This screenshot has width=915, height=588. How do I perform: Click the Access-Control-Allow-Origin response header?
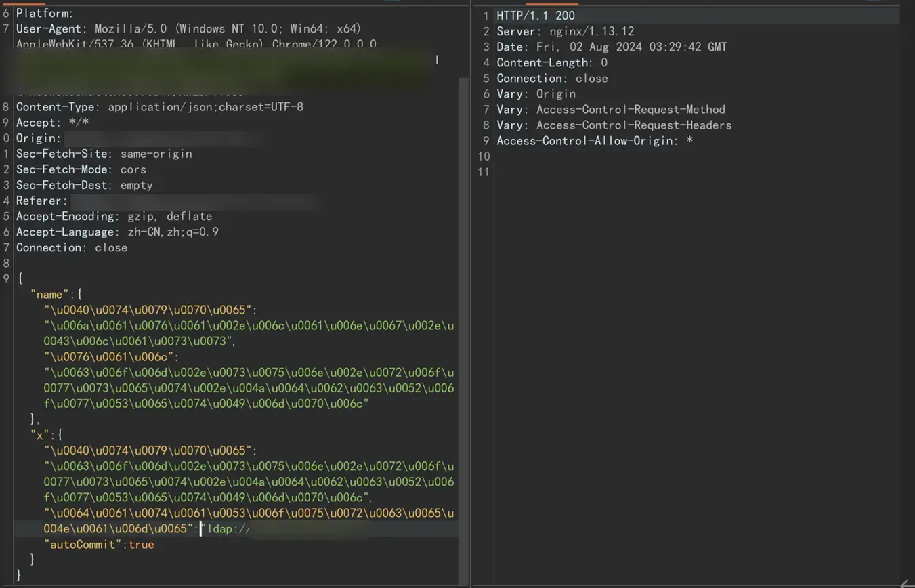pyautogui.click(x=595, y=141)
